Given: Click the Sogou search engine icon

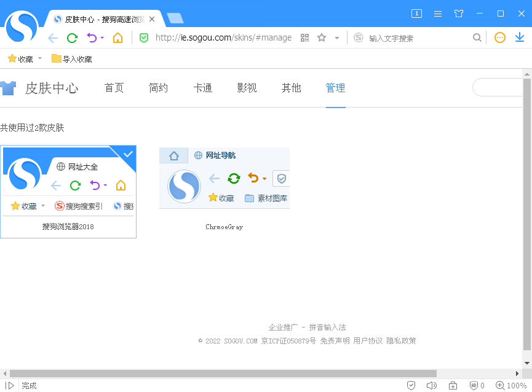Looking at the screenshot, I should [359, 37].
